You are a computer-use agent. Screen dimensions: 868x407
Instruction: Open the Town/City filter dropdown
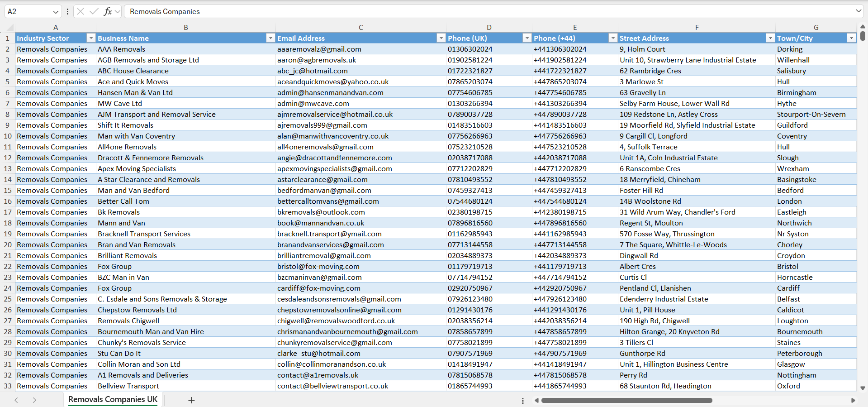pos(851,38)
